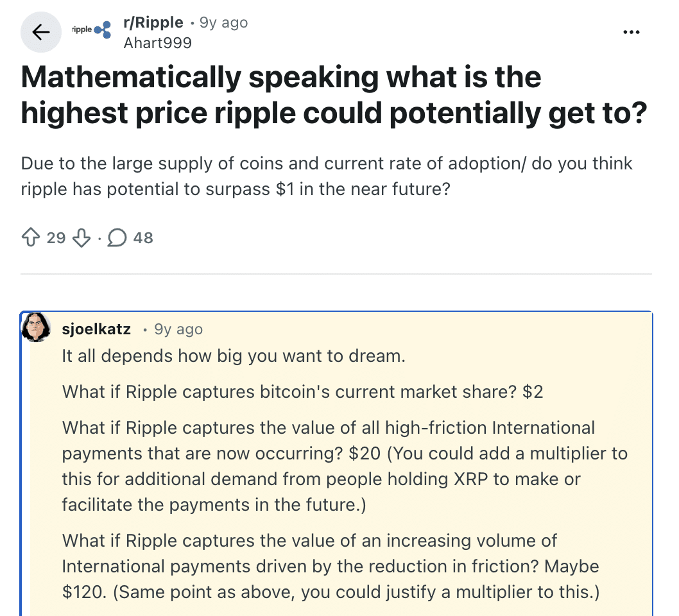679x616 pixels.
Task: Click sjoelkatz's profile avatar
Action: click(x=37, y=329)
